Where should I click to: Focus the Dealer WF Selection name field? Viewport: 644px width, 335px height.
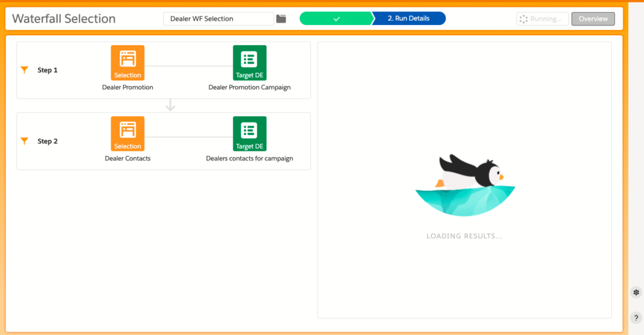218,19
